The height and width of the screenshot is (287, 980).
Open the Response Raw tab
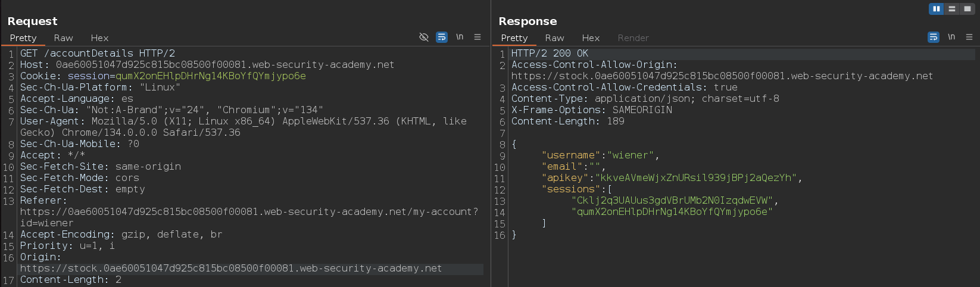click(x=554, y=38)
